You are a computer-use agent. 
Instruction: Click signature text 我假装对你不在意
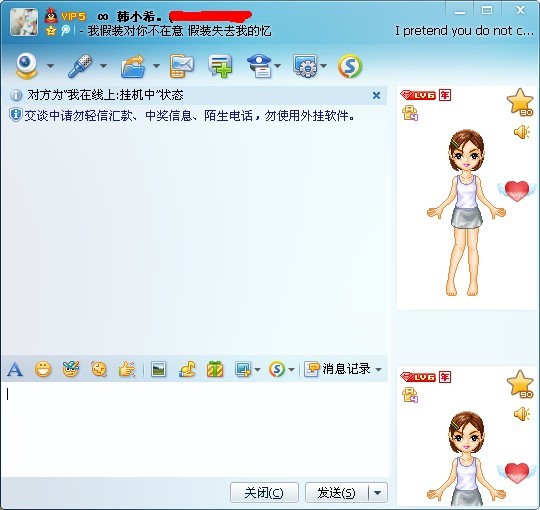coord(135,31)
